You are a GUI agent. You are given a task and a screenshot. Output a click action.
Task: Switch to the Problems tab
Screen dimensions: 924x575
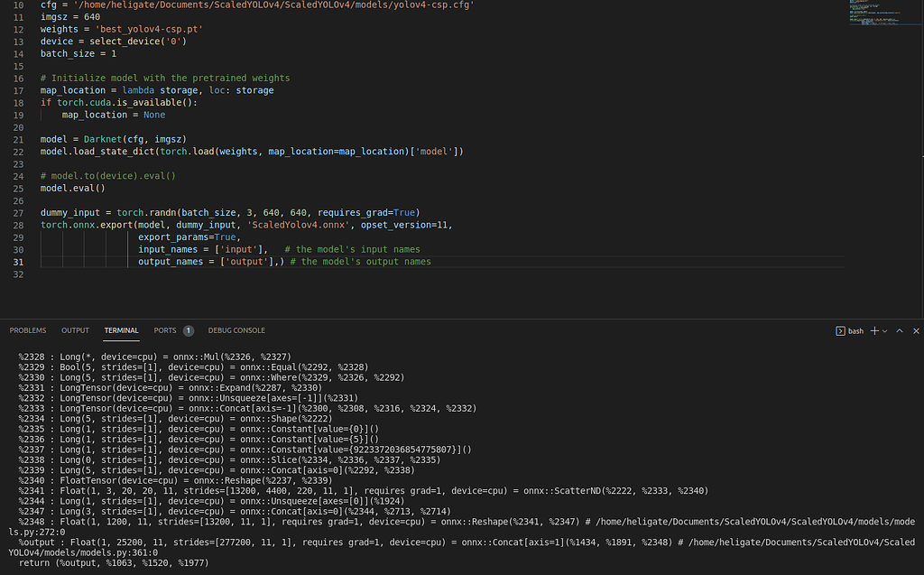click(x=27, y=331)
